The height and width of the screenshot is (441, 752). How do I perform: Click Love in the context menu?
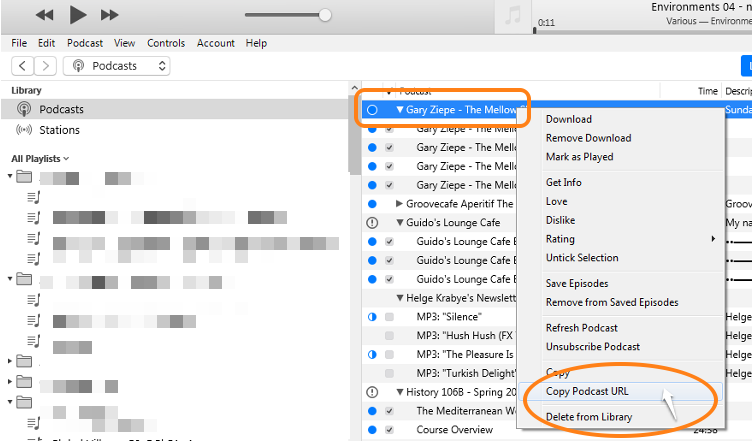(x=556, y=201)
